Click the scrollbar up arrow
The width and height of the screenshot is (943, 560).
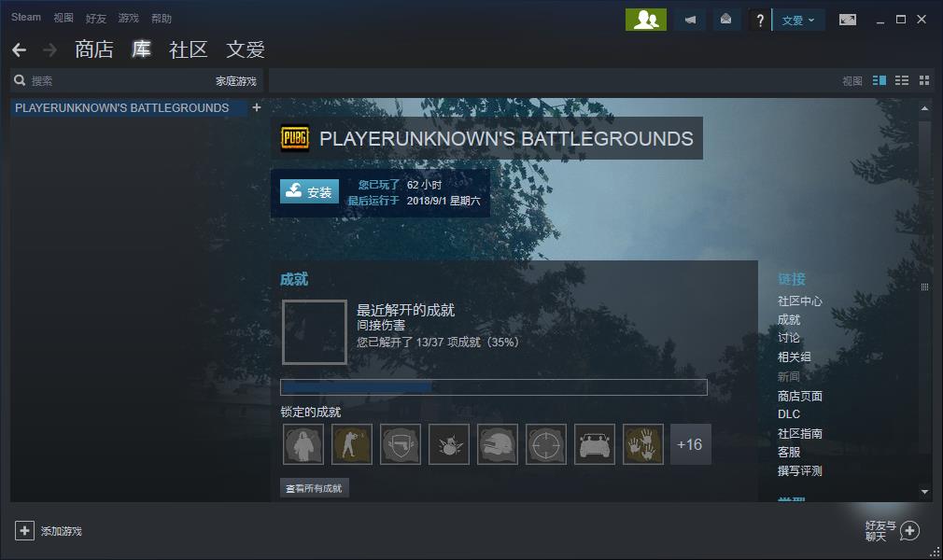point(924,108)
